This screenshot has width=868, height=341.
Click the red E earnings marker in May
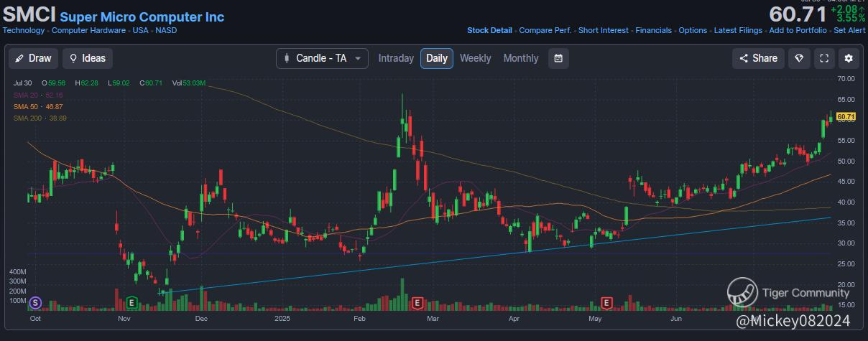(x=607, y=302)
